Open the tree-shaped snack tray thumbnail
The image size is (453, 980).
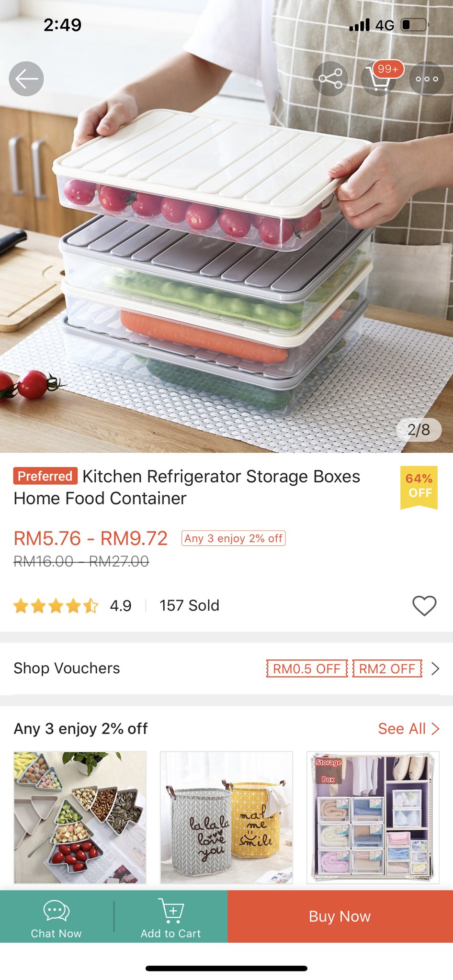pyautogui.click(x=80, y=817)
